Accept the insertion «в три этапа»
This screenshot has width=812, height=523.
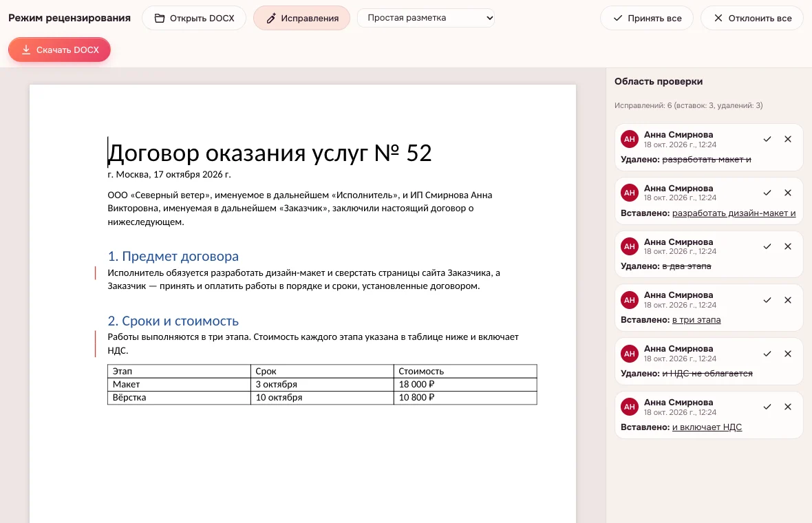767,300
